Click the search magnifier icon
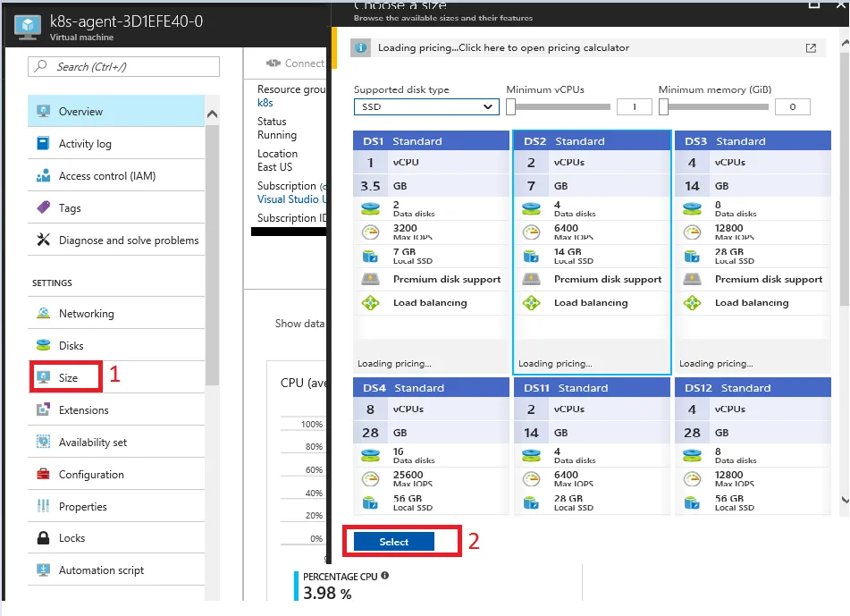The image size is (850, 616). click(x=40, y=66)
